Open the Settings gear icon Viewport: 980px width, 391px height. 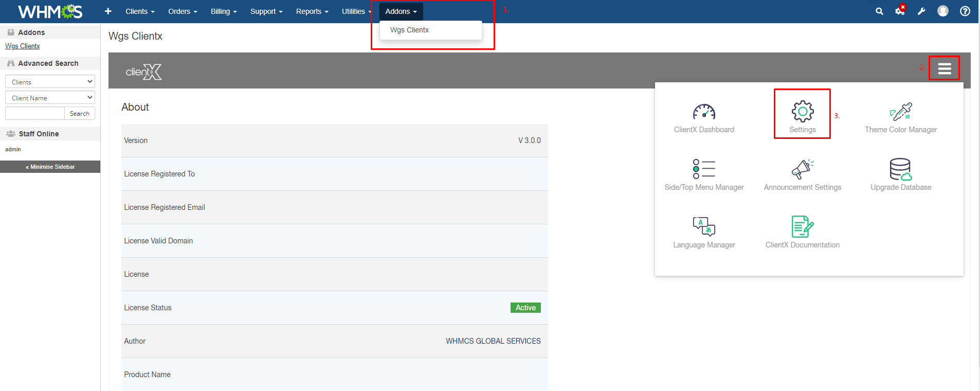click(802, 112)
